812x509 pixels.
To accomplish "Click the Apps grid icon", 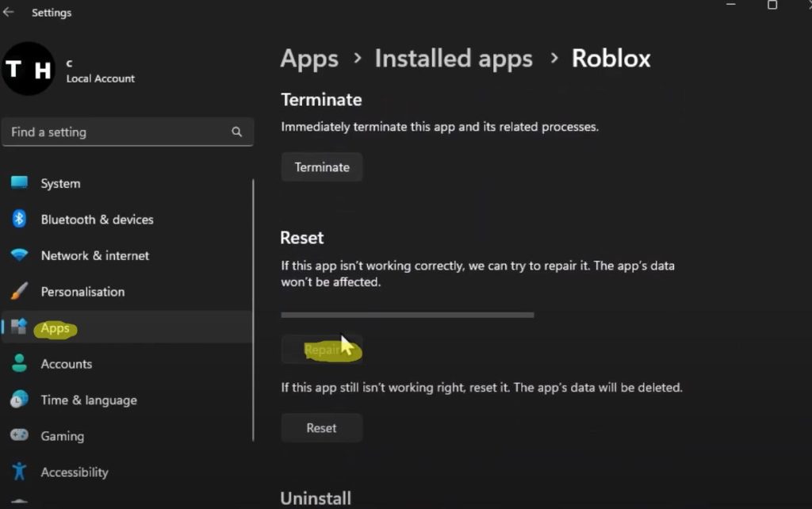I will pyautogui.click(x=19, y=326).
